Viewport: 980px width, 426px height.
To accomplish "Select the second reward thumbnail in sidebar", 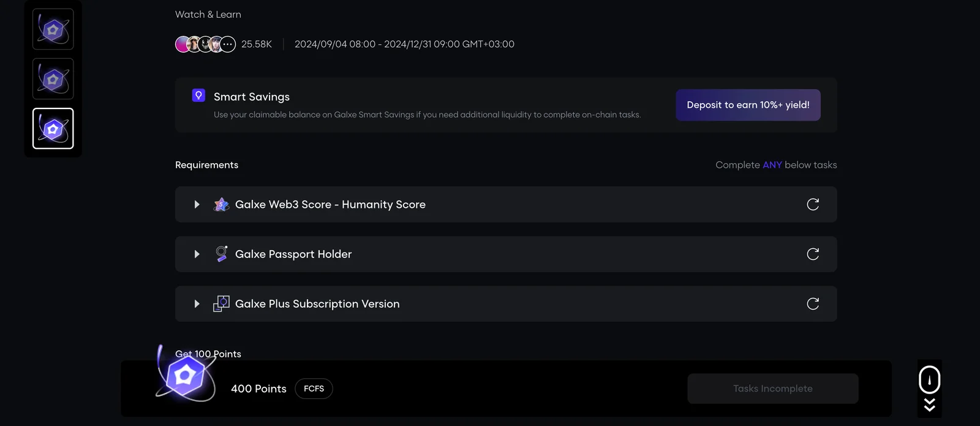I will 53,79.
